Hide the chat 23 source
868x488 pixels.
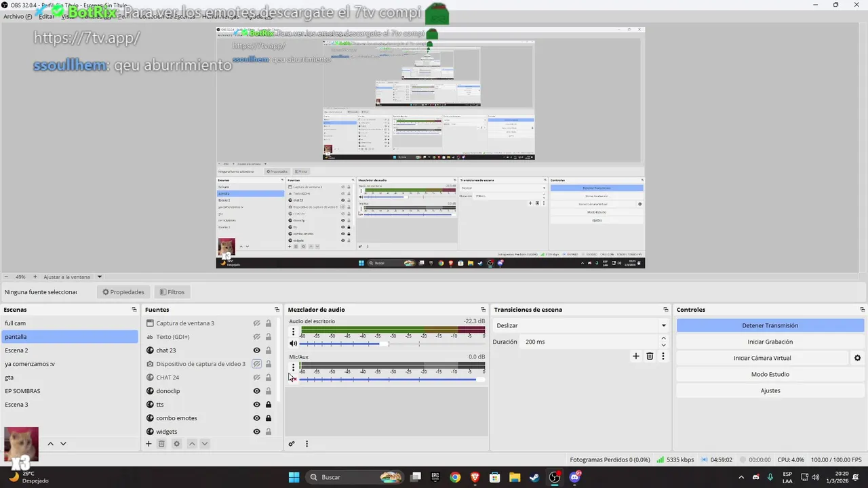click(x=257, y=350)
